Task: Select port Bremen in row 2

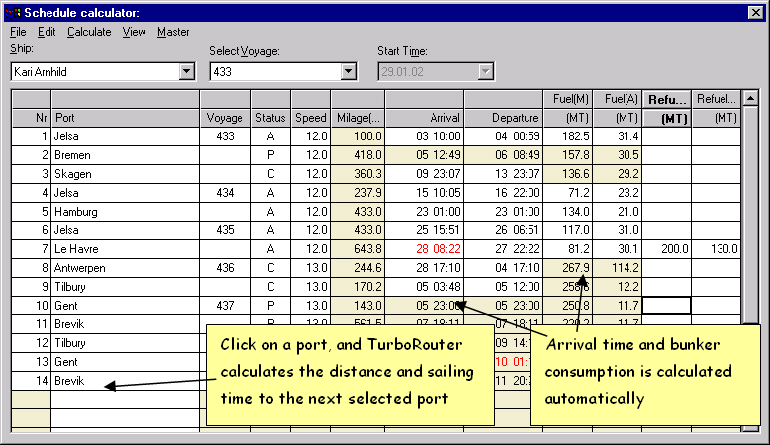Action: click(x=125, y=155)
